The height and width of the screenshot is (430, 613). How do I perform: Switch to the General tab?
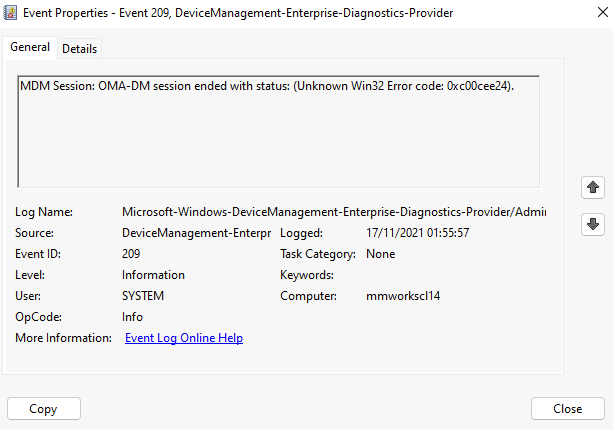tap(30, 47)
